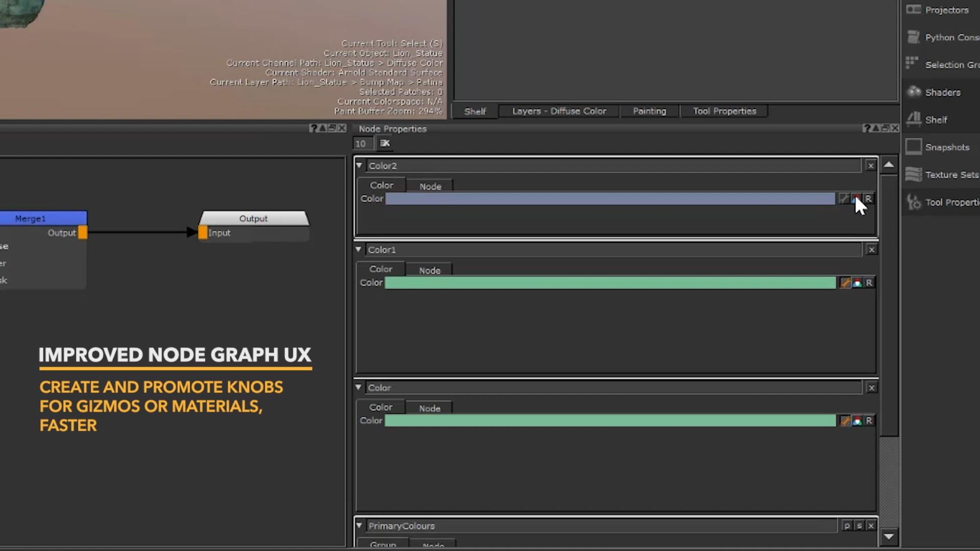
Task: Toggle the P button on PrimaryColours
Action: [847, 526]
